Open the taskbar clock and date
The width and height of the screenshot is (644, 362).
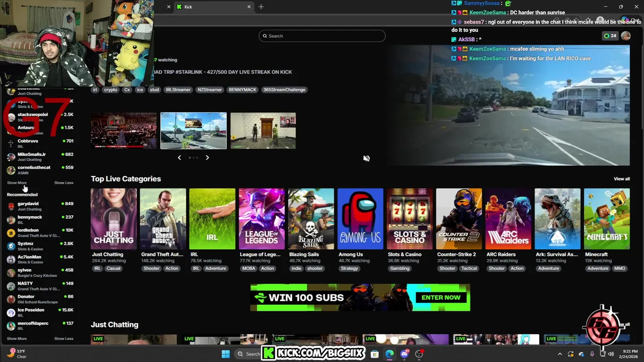(630, 354)
